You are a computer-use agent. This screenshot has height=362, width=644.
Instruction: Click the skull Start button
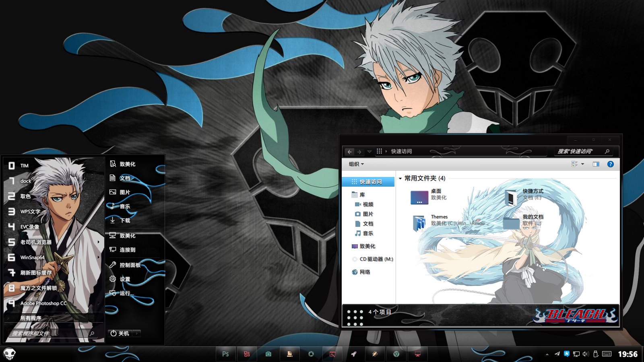pyautogui.click(x=9, y=354)
